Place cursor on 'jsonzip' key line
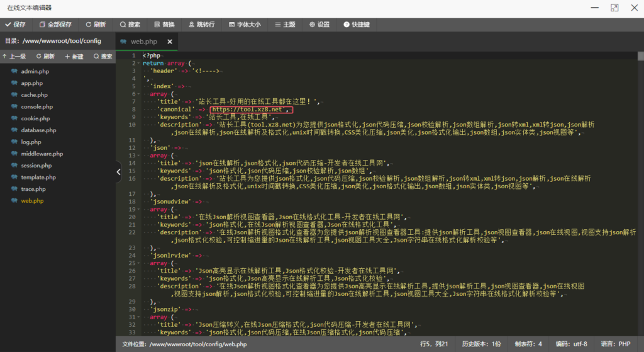Image resolution: width=644 pixels, height=352 pixels. [165, 309]
